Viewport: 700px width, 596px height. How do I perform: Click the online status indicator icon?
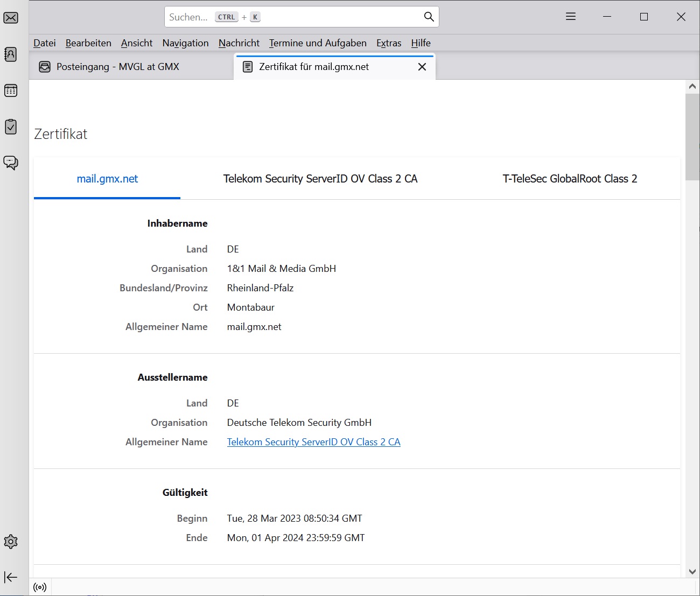[40, 587]
